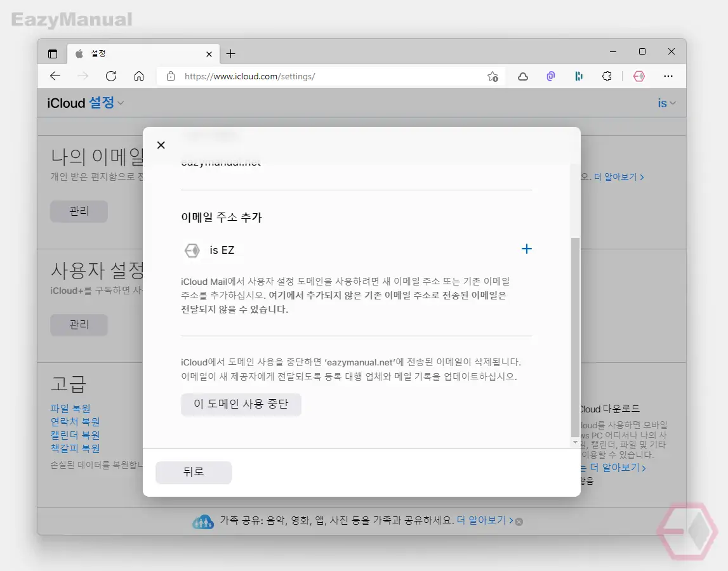Close the domain settings dialog
Viewport: 728px width, 571px height.
(x=161, y=145)
